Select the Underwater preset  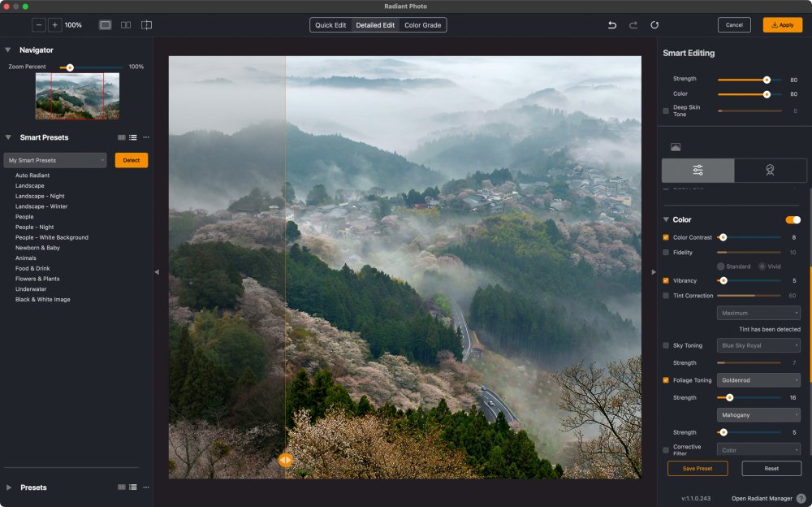31,288
